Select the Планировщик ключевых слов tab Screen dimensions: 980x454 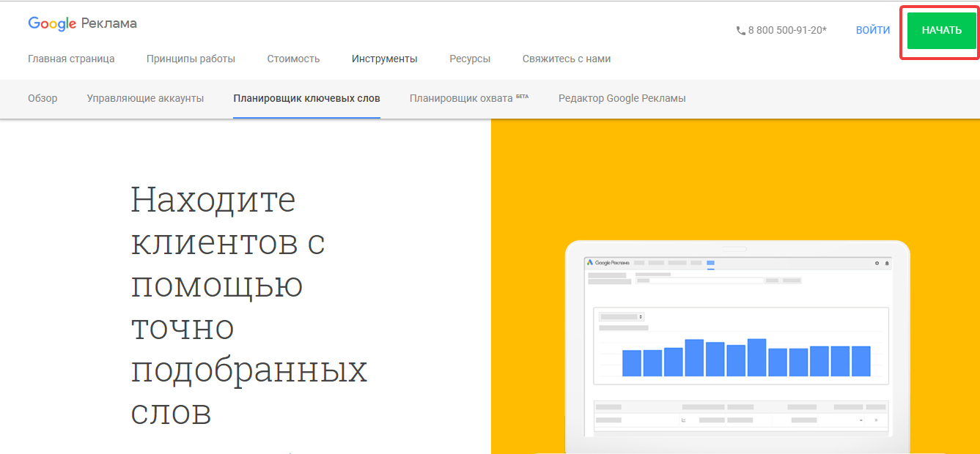[306, 98]
